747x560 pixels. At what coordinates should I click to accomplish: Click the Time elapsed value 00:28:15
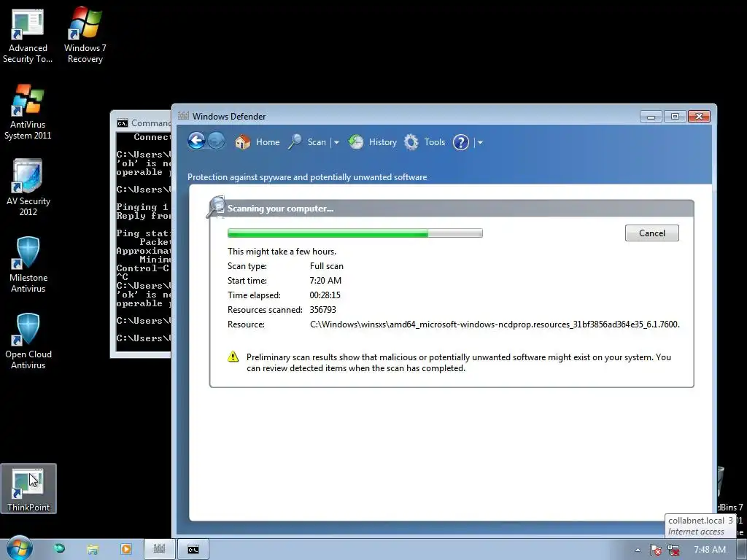(325, 295)
